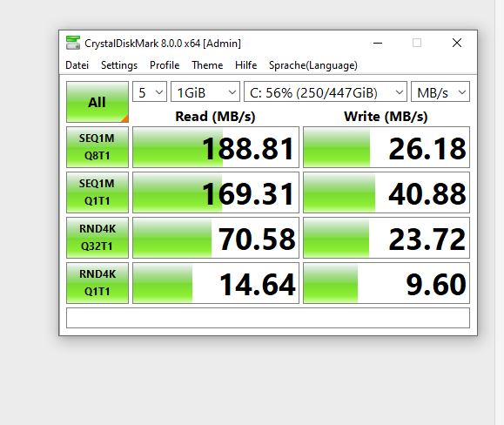Click the Write (MB/s) column header

[386, 116]
